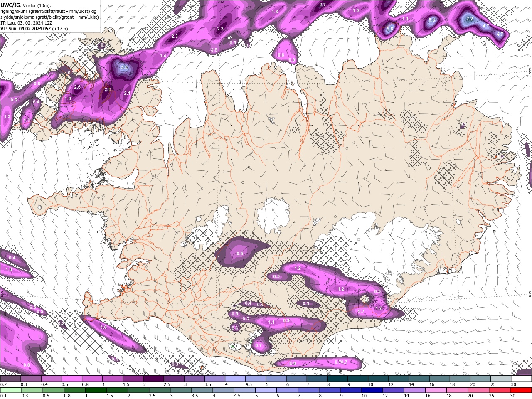Select the bright pink 0.5–0.8 snow swatch
This screenshot has width=532, height=399.
71,379
